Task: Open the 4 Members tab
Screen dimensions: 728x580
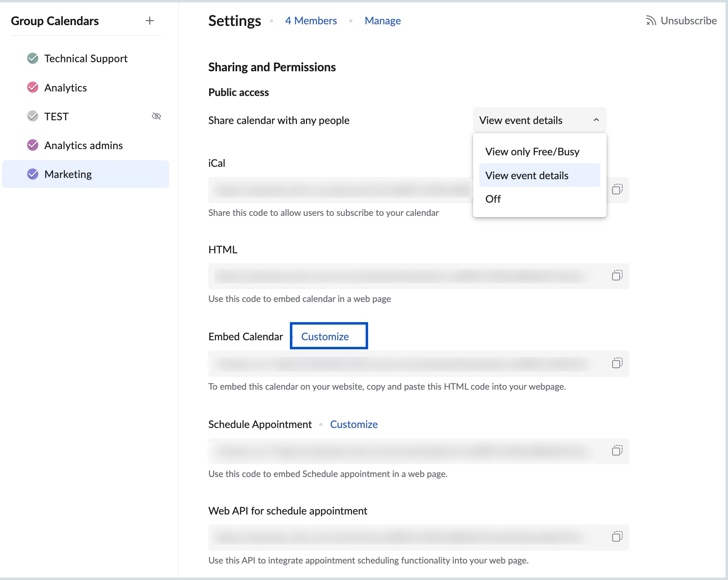Action: (x=311, y=20)
